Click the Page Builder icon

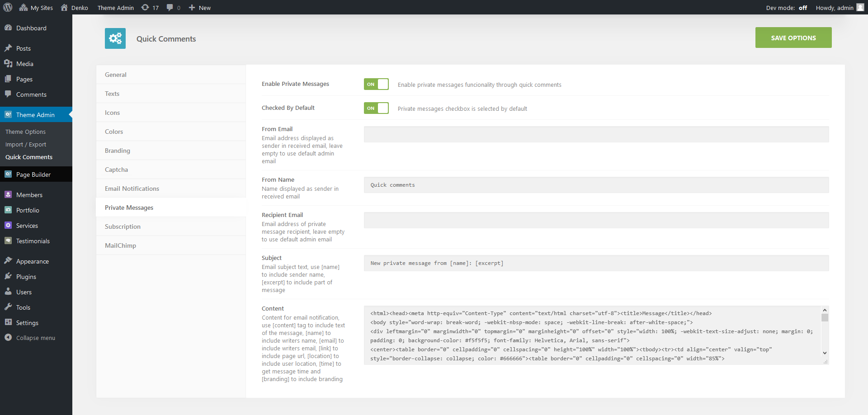tap(8, 174)
